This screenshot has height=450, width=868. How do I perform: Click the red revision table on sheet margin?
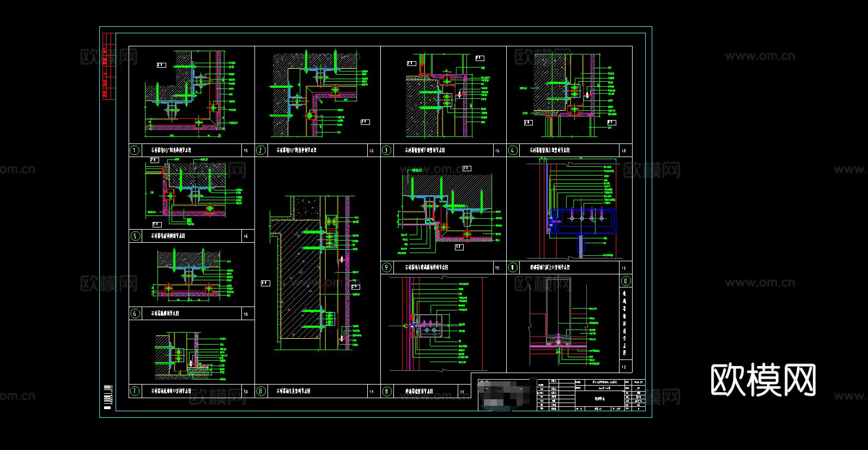point(109,67)
